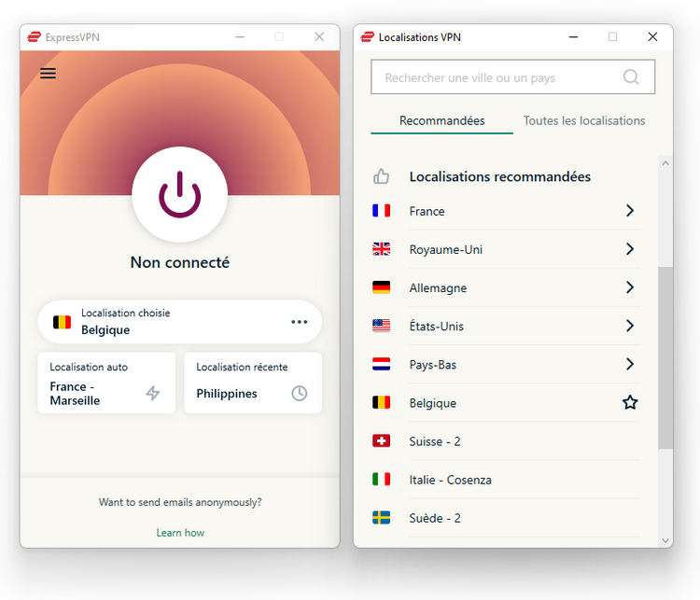The image size is (700, 600).
Task: Minimize the Localisations VPN window
Action: coord(573,37)
